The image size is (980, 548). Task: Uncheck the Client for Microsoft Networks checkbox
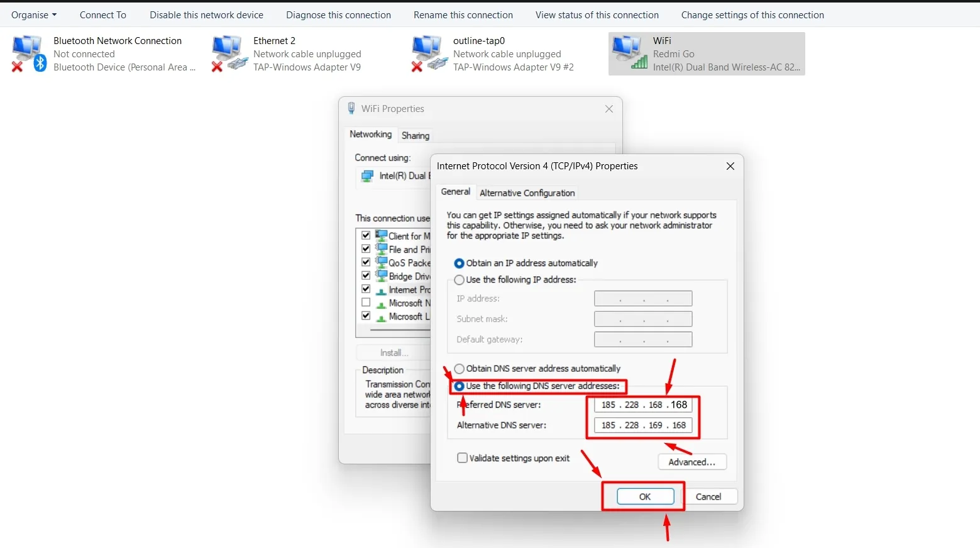(366, 235)
